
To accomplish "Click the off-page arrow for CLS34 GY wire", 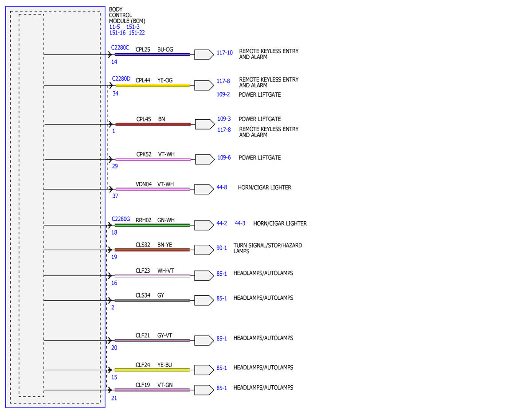I will 204,300.
